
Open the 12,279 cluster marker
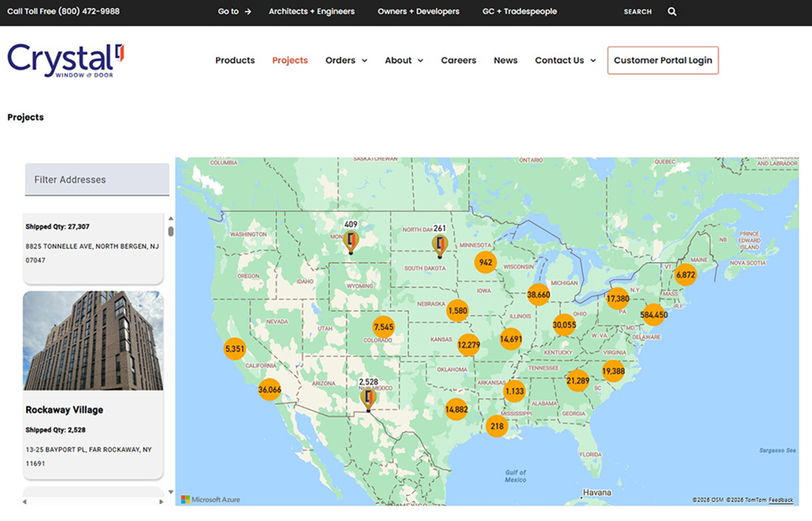(x=469, y=345)
